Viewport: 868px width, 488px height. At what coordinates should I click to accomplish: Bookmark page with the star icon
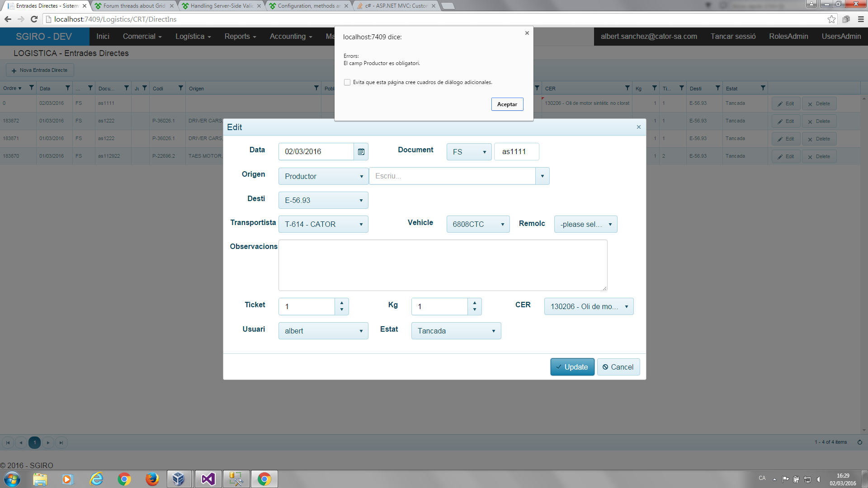click(831, 19)
